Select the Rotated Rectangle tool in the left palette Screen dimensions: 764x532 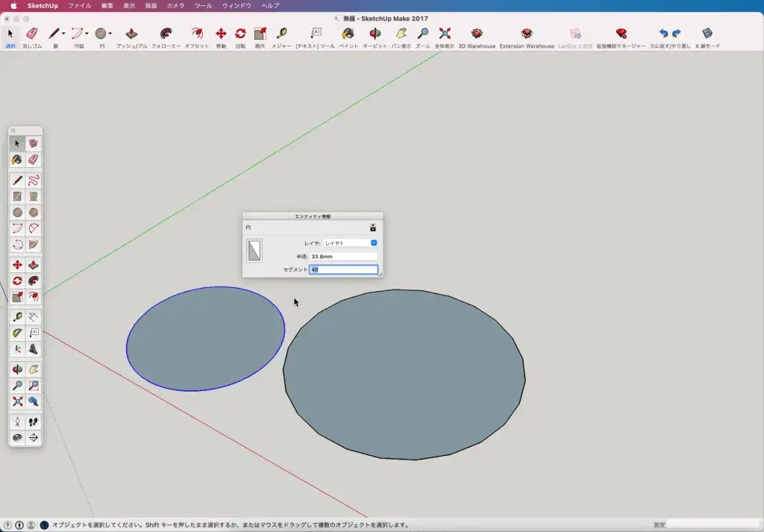click(x=33, y=196)
